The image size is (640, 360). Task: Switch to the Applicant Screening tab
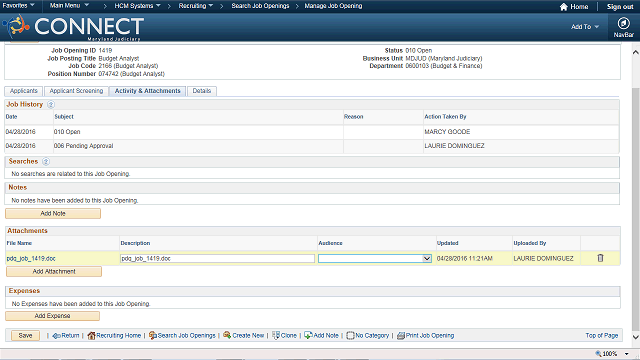coord(76,91)
